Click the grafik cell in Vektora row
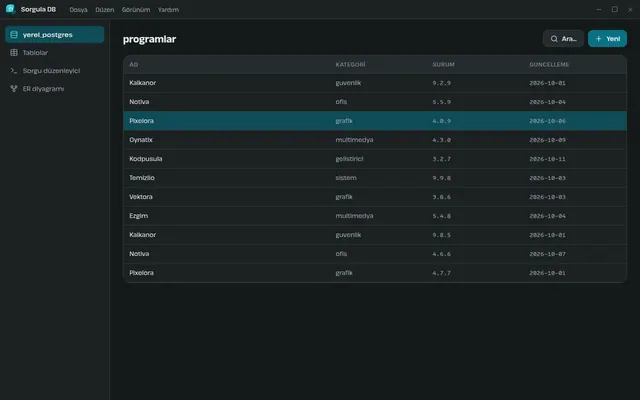 click(x=344, y=197)
